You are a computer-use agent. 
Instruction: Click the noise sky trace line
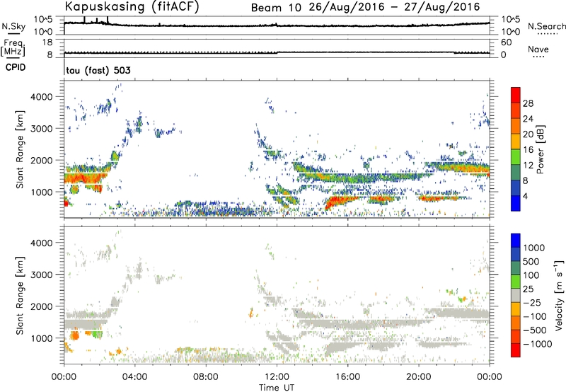point(277,25)
